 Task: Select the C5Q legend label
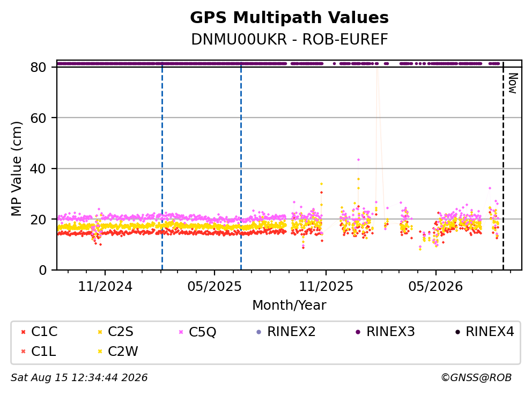point(203,332)
